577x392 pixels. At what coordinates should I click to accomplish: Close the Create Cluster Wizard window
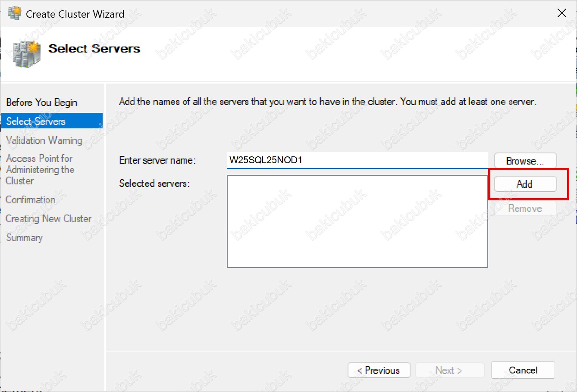tap(561, 13)
